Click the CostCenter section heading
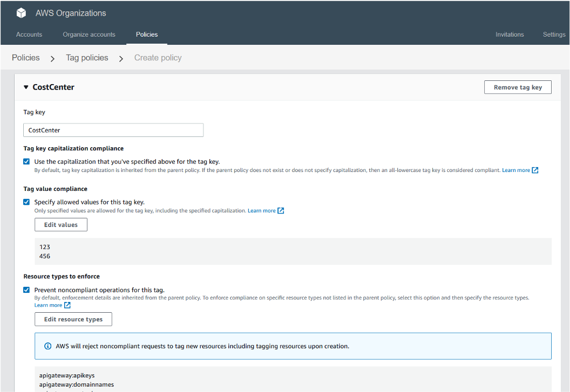Viewport: 570px width, 392px height. (53, 87)
